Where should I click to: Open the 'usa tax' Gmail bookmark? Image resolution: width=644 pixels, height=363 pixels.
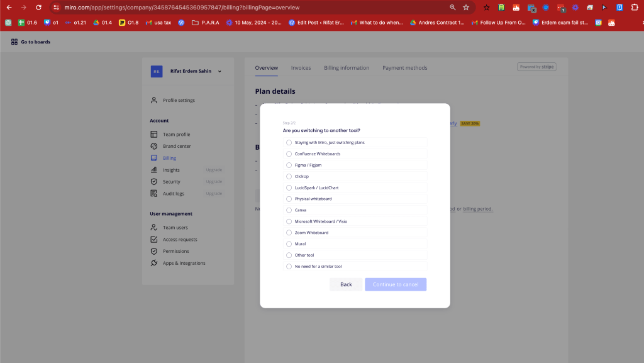158,23
